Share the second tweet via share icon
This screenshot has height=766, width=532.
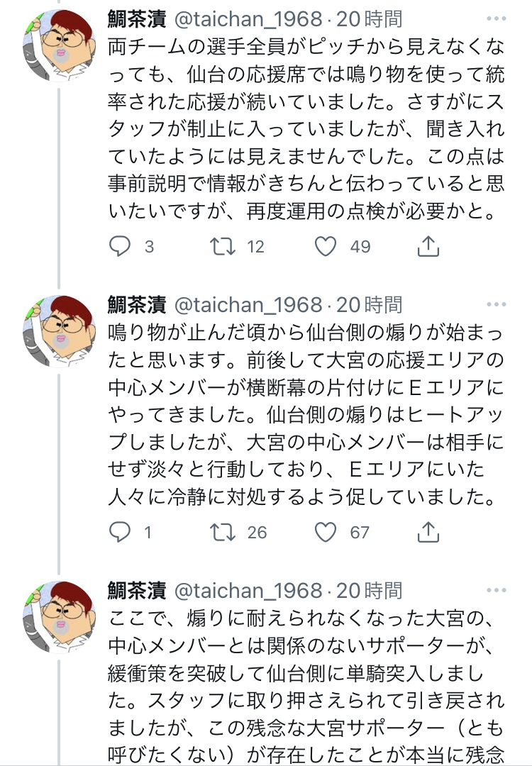tap(428, 531)
